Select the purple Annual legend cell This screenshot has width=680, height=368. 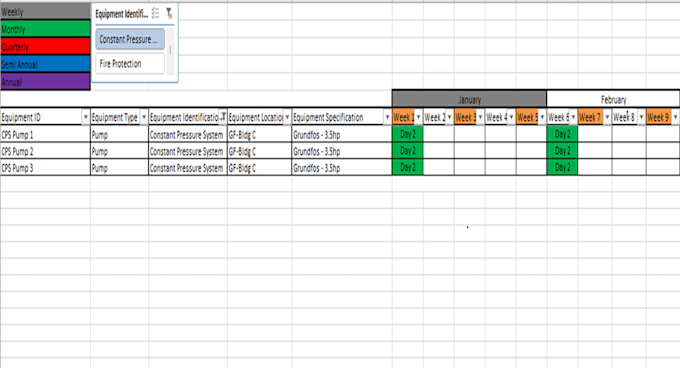click(x=46, y=81)
